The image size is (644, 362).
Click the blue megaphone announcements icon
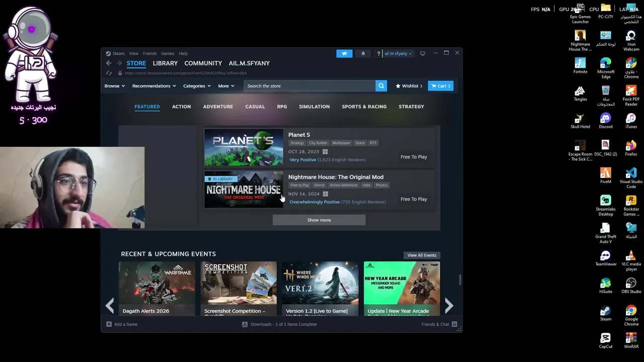pyautogui.click(x=344, y=53)
